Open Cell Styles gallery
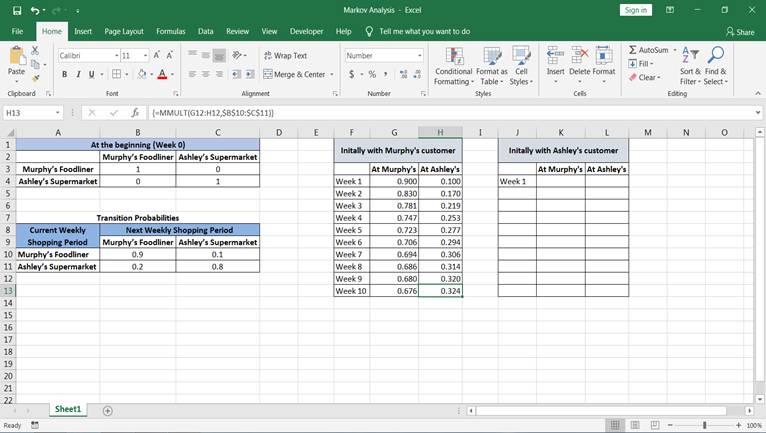This screenshot has width=766, height=433. coord(521,66)
